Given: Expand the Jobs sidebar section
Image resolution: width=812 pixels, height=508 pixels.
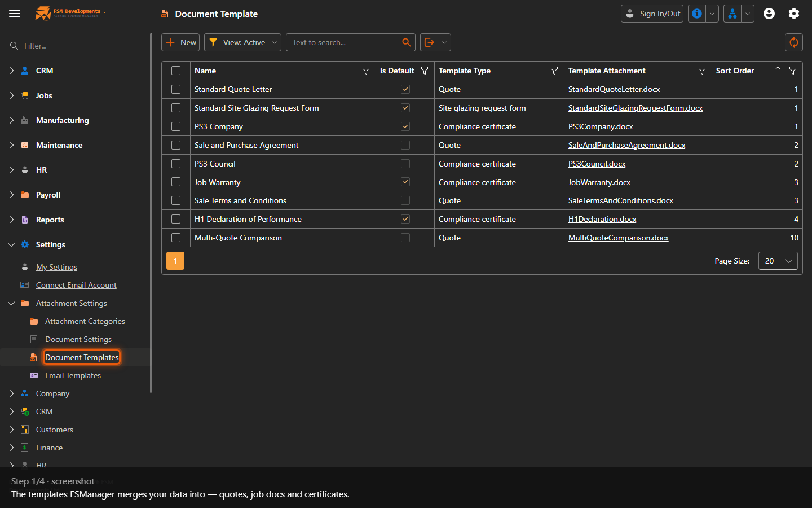Looking at the screenshot, I should coord(11,95).
